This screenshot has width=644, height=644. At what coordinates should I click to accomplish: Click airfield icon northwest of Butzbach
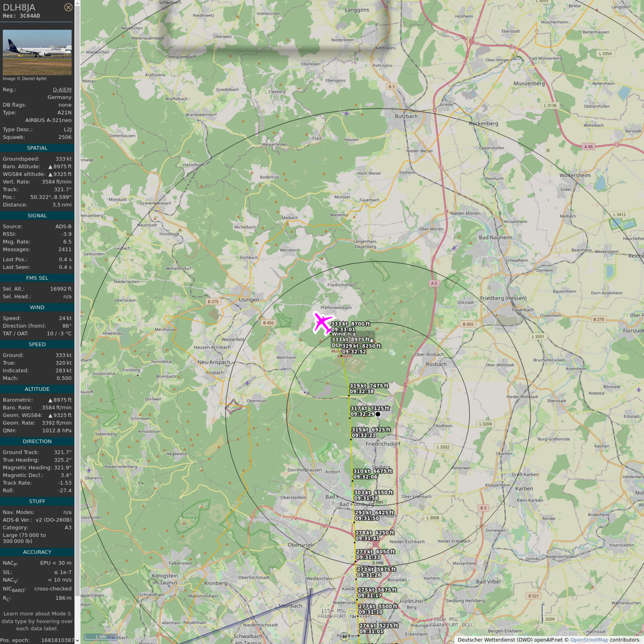[347, 114]
